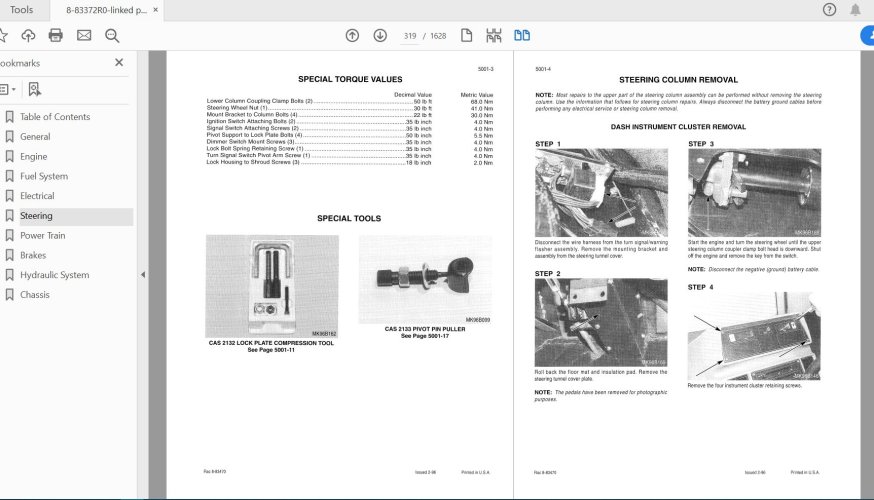
Task: Upload file with cloud arrow icon
Action: pos(28,36)
